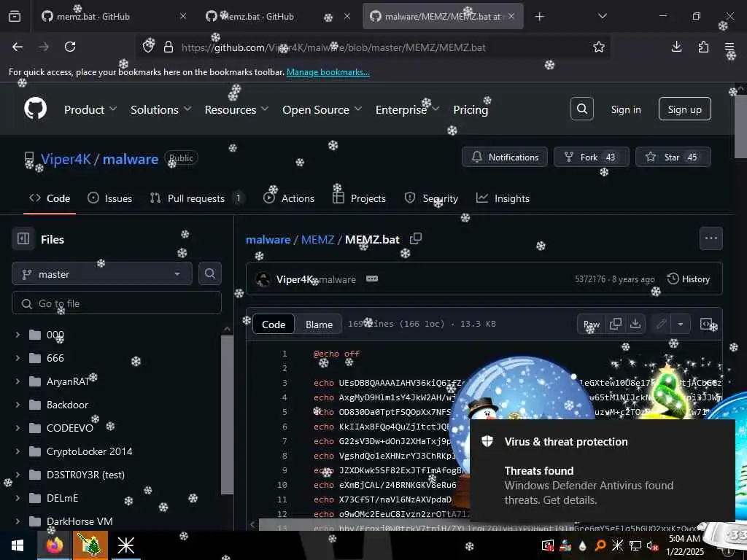Screen dimensions: 747x560
Task: Expand the CryptoLocker 2014 folder chevron
Action: 18,451
